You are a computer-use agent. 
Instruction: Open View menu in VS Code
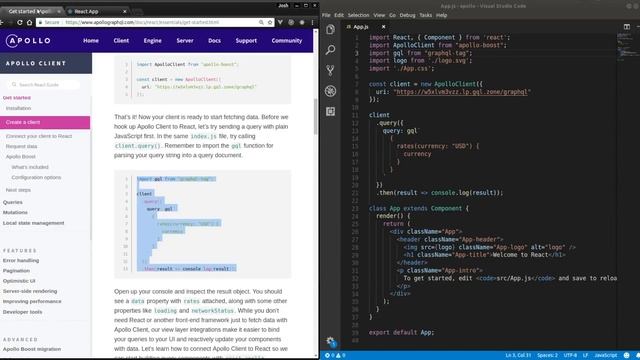coord(379,15)
